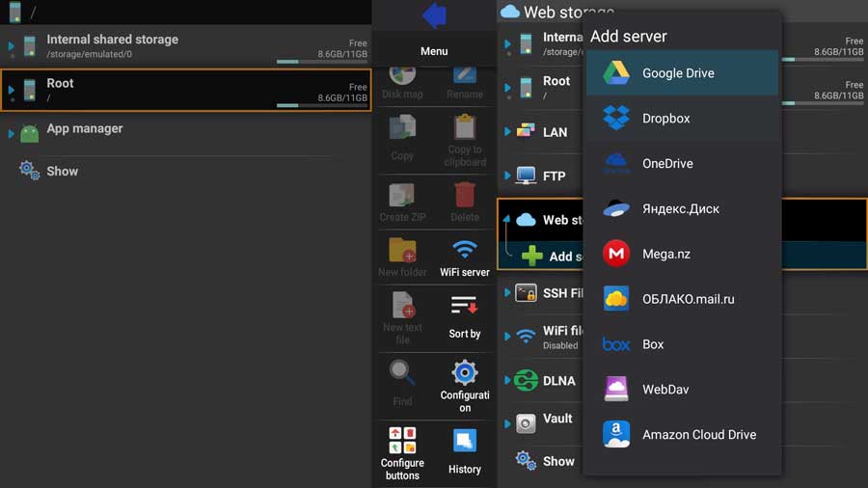
Task: Click the blue pane-switch arrow above Menu
Action: coord(434,14)
